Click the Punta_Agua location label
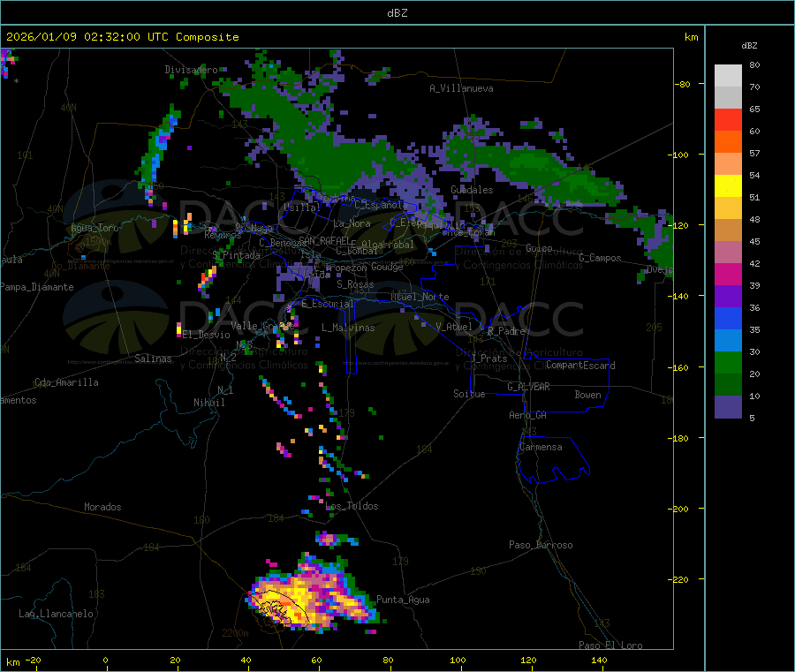The width and height of the screenshot is (795, 672). (x=403, y=600)
